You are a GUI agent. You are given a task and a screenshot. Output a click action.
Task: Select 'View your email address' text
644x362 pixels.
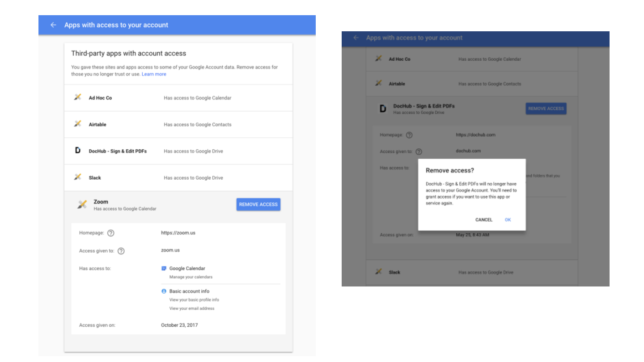point(192,308)
